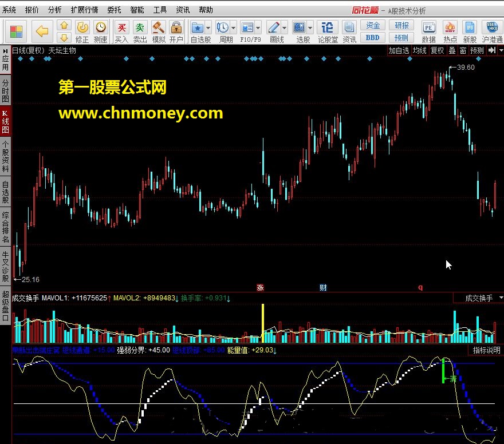Switch to the 分时图 sidebar tab
This screenshot has width=504, height=444.
click(6, 91)
